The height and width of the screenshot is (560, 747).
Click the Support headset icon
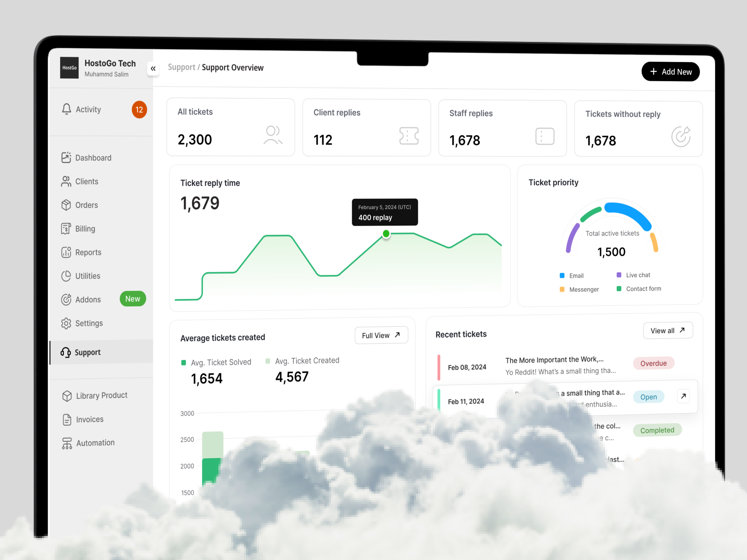tap(66, 352)
